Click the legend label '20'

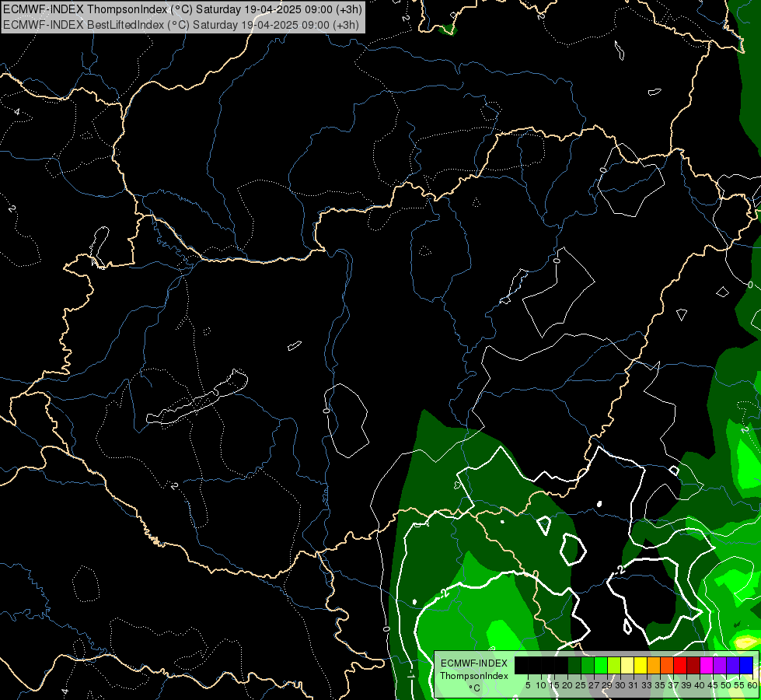567,685
